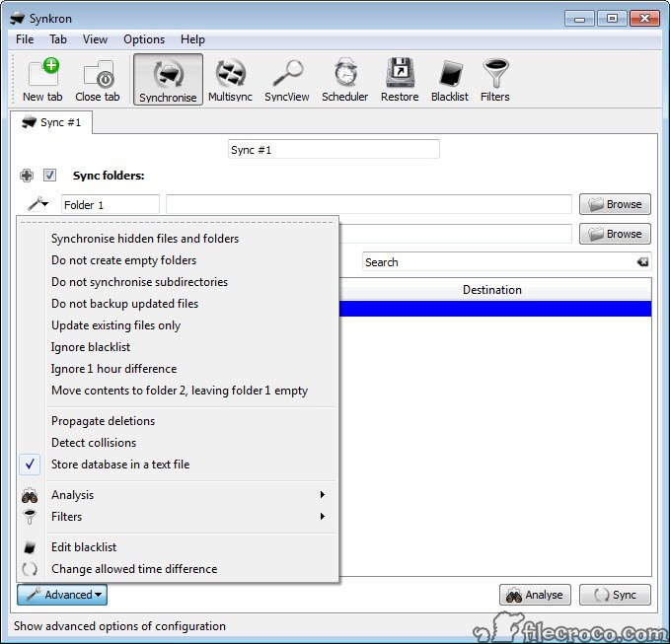This screenshot has height=644, width=670.
Task: Open the Filters funnel toolbar icon
Action: point(494,80)
